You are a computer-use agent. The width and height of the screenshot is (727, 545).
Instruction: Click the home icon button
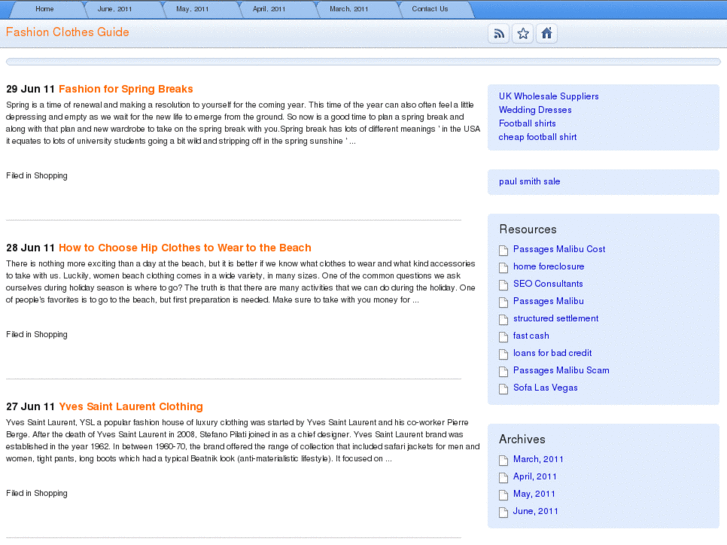point(547,33)
